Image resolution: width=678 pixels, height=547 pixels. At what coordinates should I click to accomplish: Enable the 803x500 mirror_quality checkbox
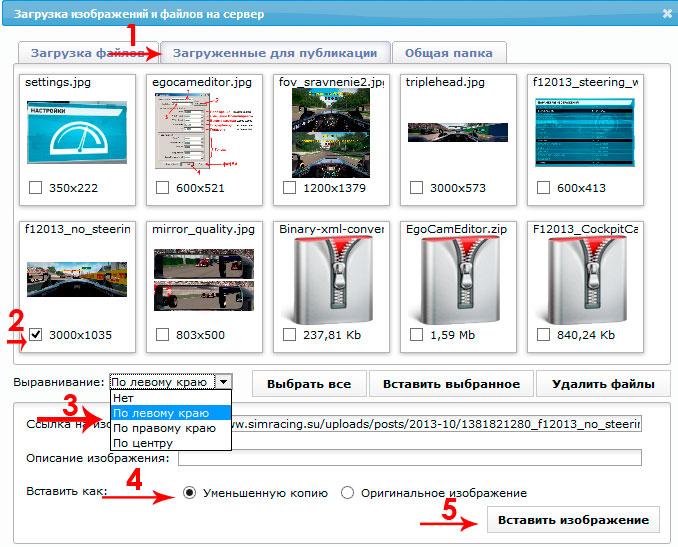[x=163, y=335]
